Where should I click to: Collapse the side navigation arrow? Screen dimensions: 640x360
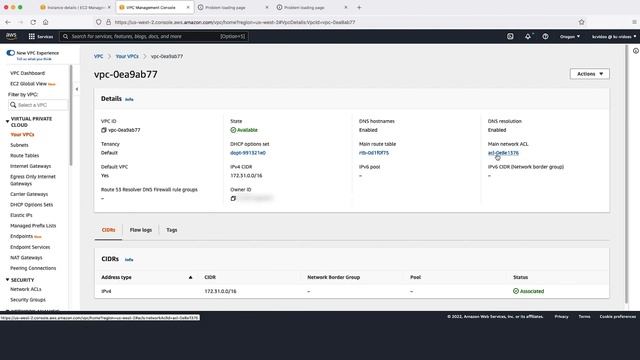[77, 89]
